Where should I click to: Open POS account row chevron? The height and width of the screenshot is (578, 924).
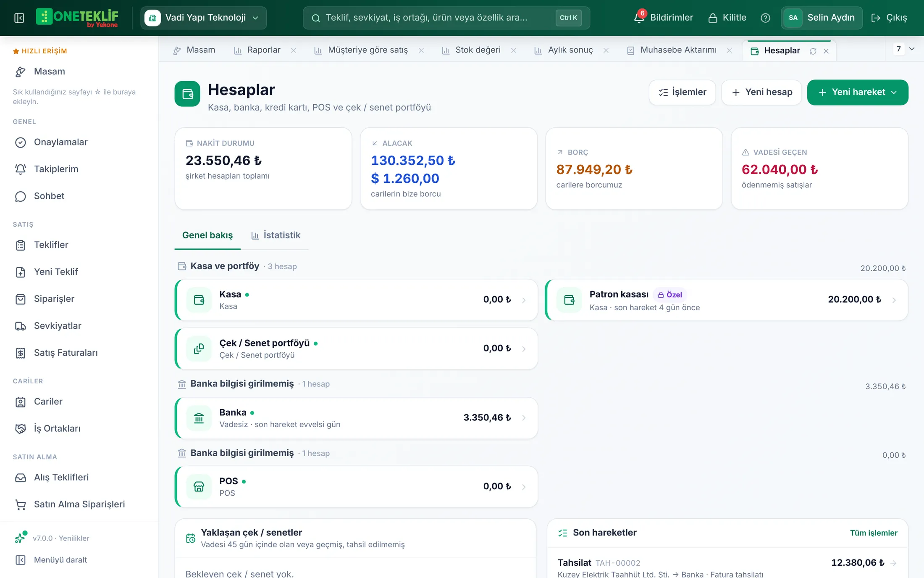pos(524,487)
